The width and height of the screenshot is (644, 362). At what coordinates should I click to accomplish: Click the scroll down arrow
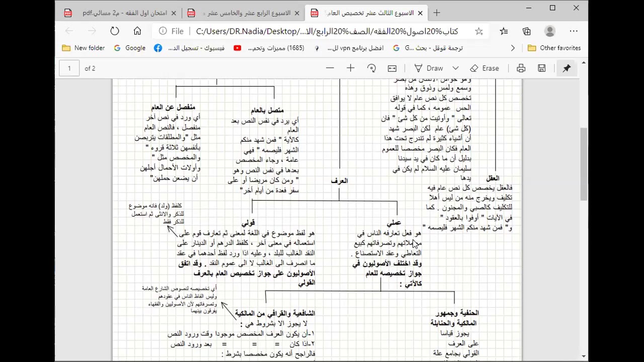click(x=584, y=356)
